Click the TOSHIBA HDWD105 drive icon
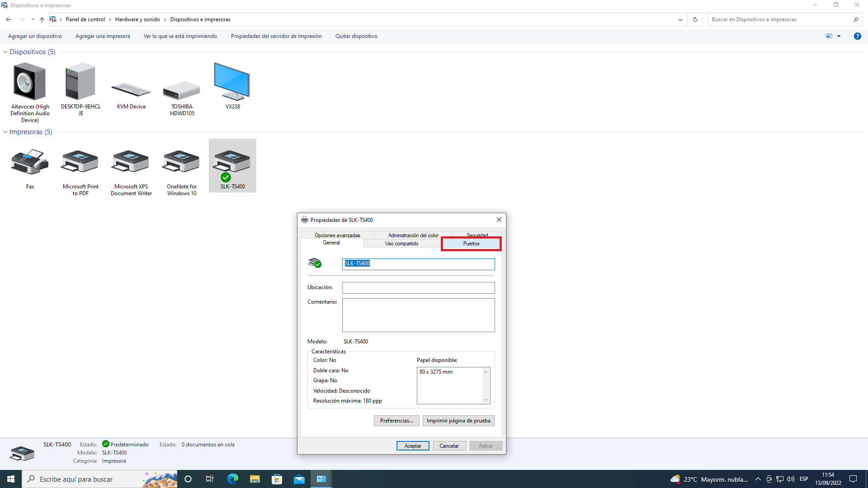The height and width of the screenshot is (488, 868). pos(182,90)
